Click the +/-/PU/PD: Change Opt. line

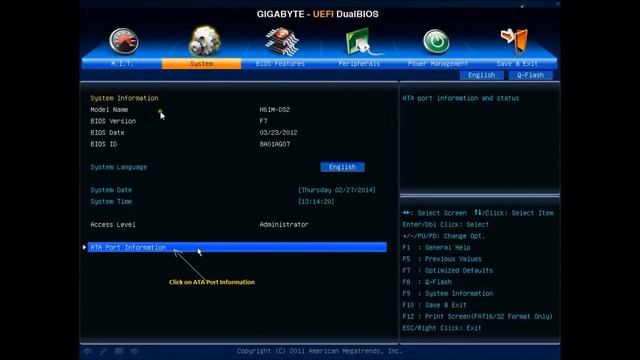444,236
